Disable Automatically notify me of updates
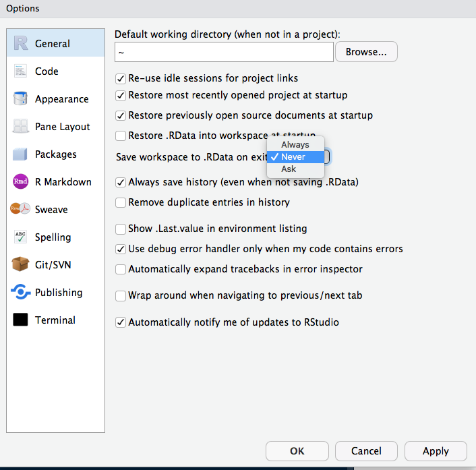This screenshot has height=470, width=476. pos(121,322)
